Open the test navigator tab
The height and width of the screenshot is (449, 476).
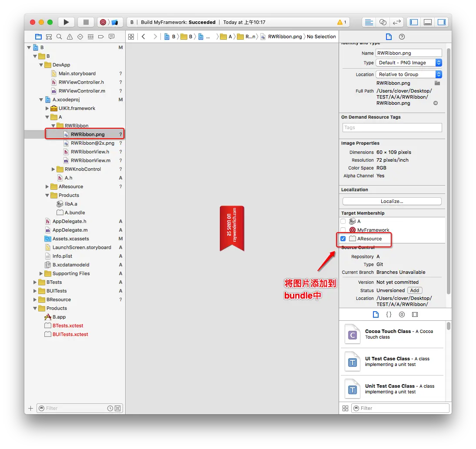[80, 37]
